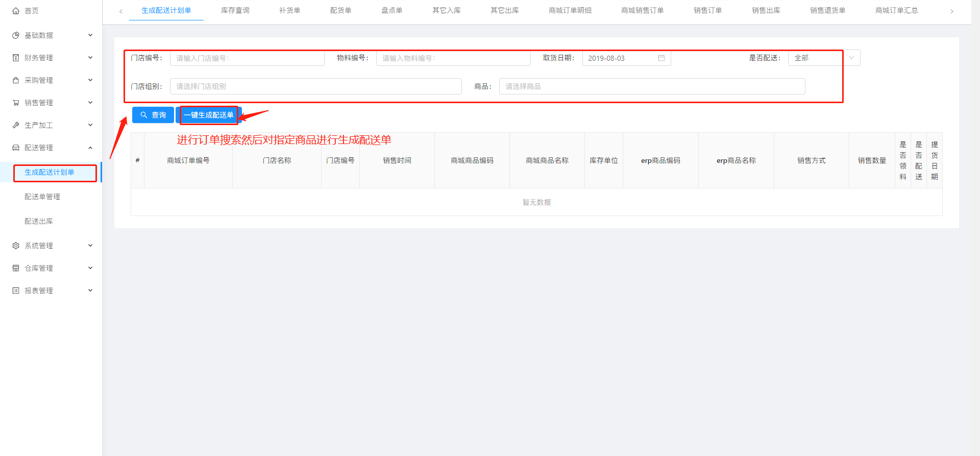Image resolution: width=980 pixels, height=456 pixels.
Task: Focus the 门店编号 input field
Action: coord(247,58)
